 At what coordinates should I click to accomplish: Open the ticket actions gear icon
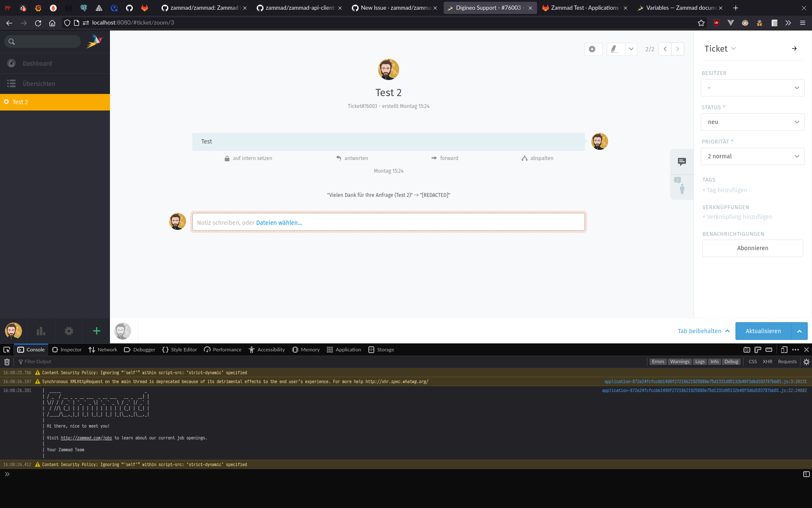click(593, 49)
